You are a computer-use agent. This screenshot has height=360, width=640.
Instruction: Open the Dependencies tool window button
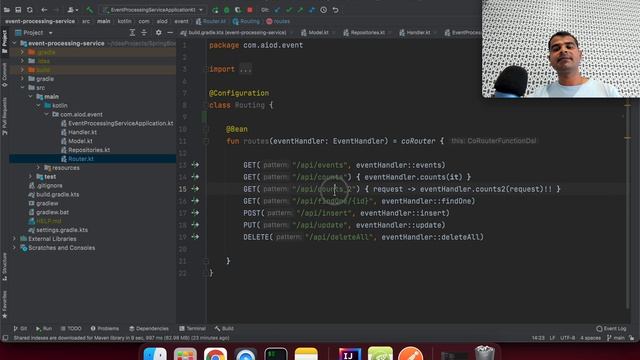(149, 329)
